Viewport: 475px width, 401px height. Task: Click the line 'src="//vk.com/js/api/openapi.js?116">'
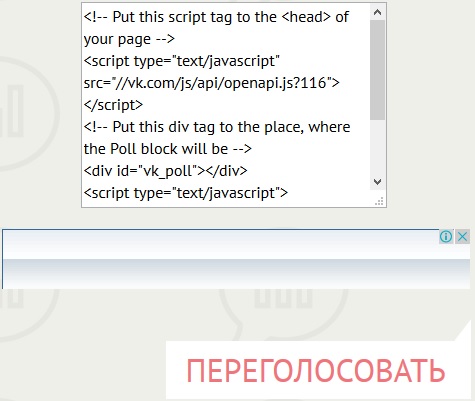212,83
